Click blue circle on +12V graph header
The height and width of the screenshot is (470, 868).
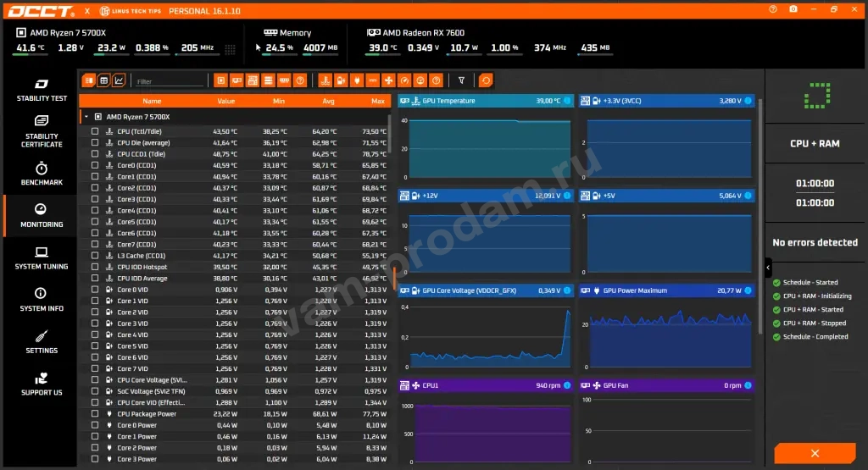pyautogui.click(x=567, y=196)
